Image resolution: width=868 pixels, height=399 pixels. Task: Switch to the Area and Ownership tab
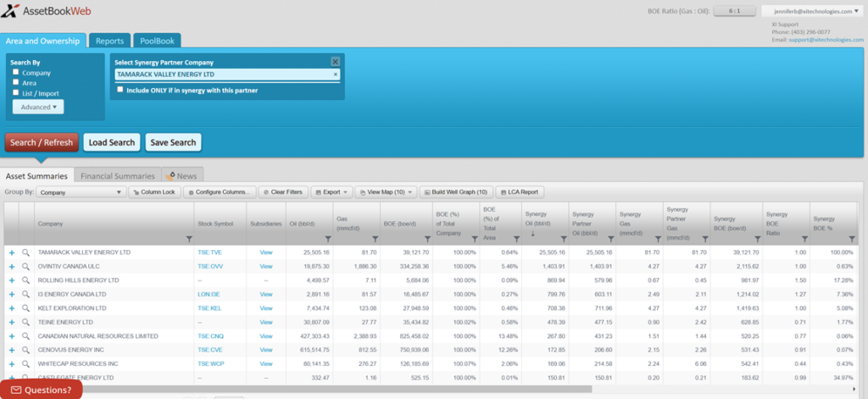[x=43, y=41]
